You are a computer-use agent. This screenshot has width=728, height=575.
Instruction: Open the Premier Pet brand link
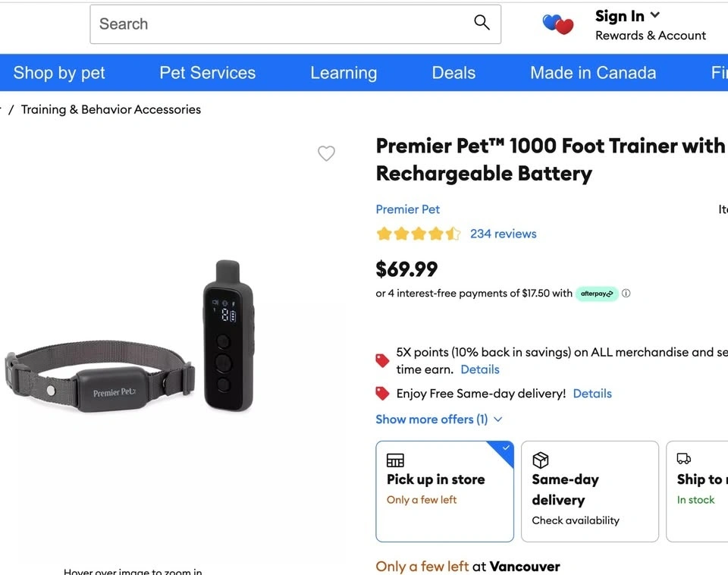[407, 209]
